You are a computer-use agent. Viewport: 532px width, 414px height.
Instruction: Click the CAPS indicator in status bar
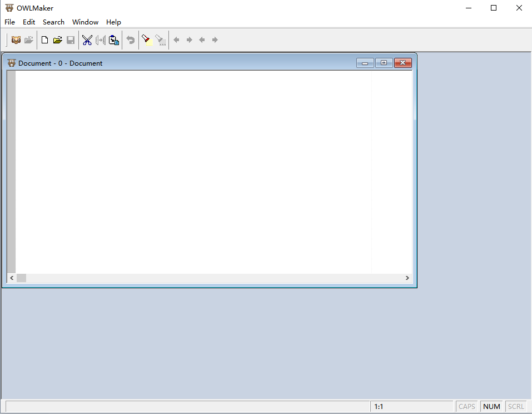tap(466, 407)
